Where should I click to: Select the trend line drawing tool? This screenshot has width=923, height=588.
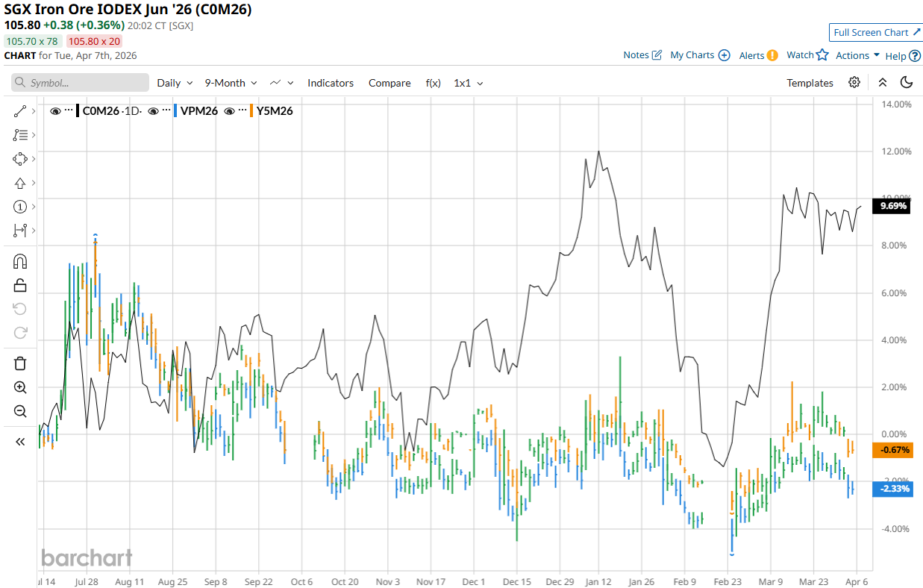click(x=20, y=111)
